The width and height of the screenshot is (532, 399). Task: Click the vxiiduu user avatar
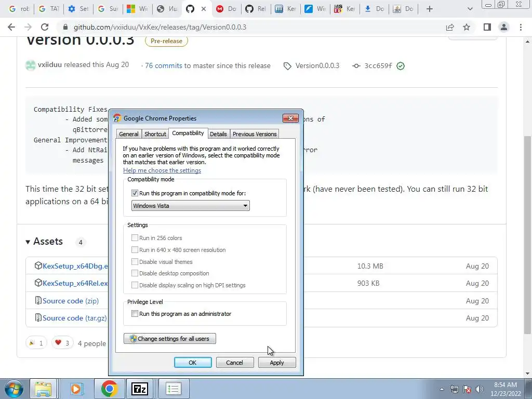31,65
